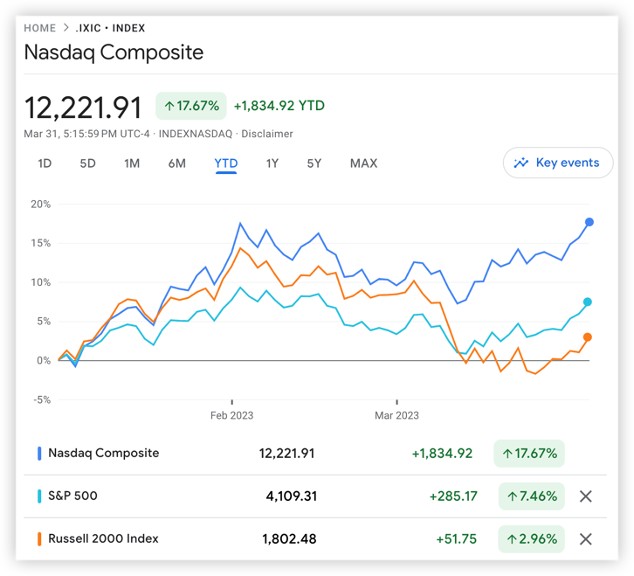Show the 1Y chart range
Image resolution: width=634 pixels, height=576 pixels.
(x=272, y=163)
